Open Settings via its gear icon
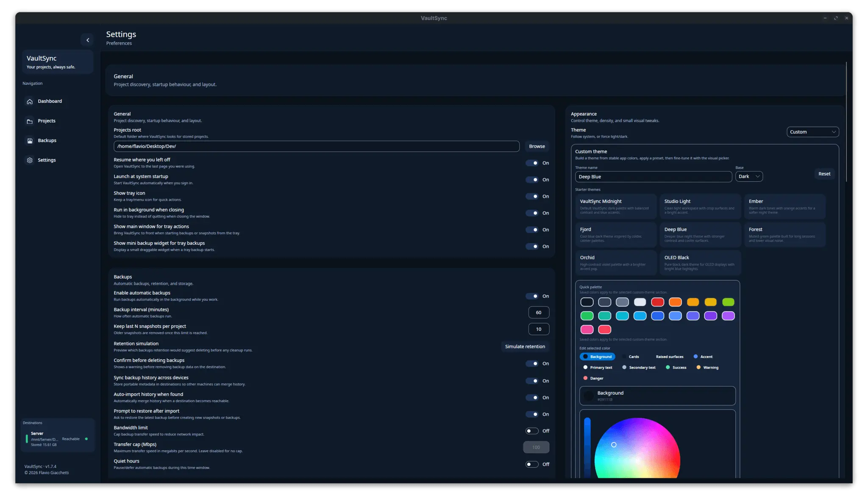This screenshot has width=868, height=502. coord(30,160)
